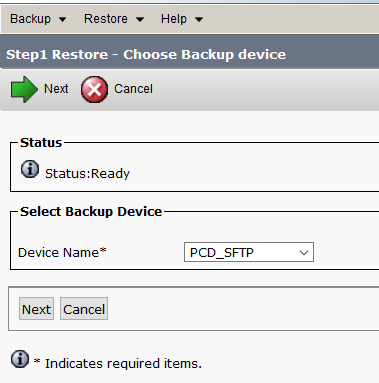Click the Step1 Restore page title

(146, 55)
